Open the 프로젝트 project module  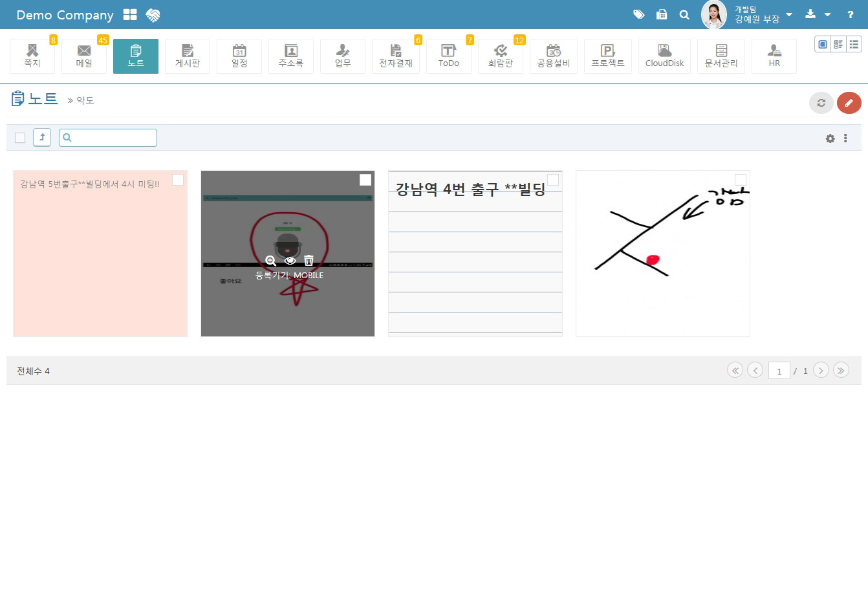(608, 56)
